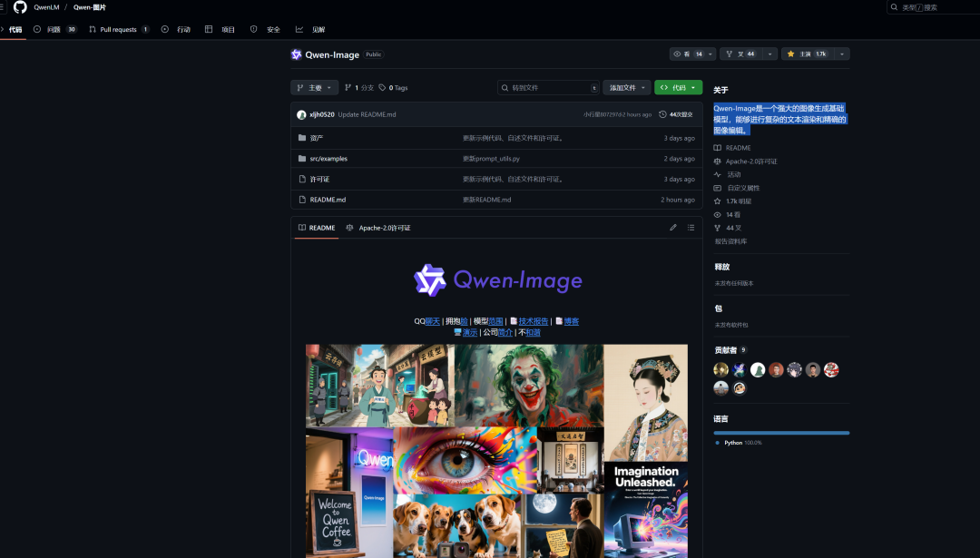
Task: Open the src/examples folder
Action: (328, 159)
